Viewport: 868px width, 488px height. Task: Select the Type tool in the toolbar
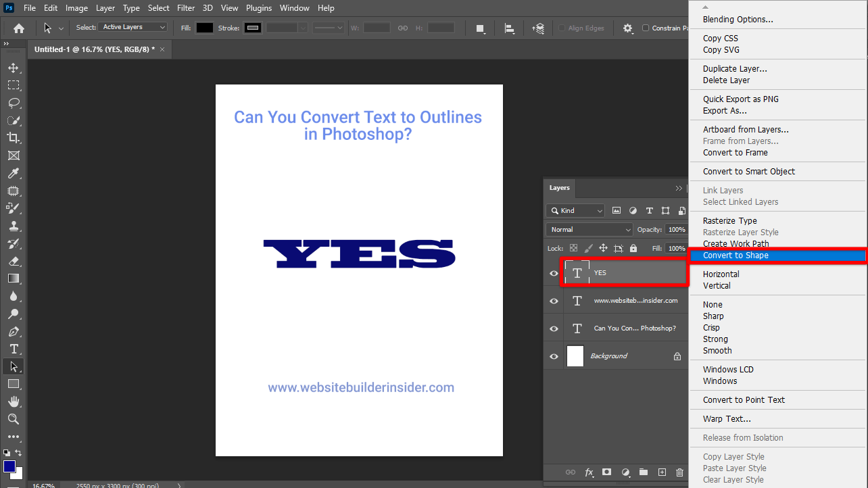point(14,349)
